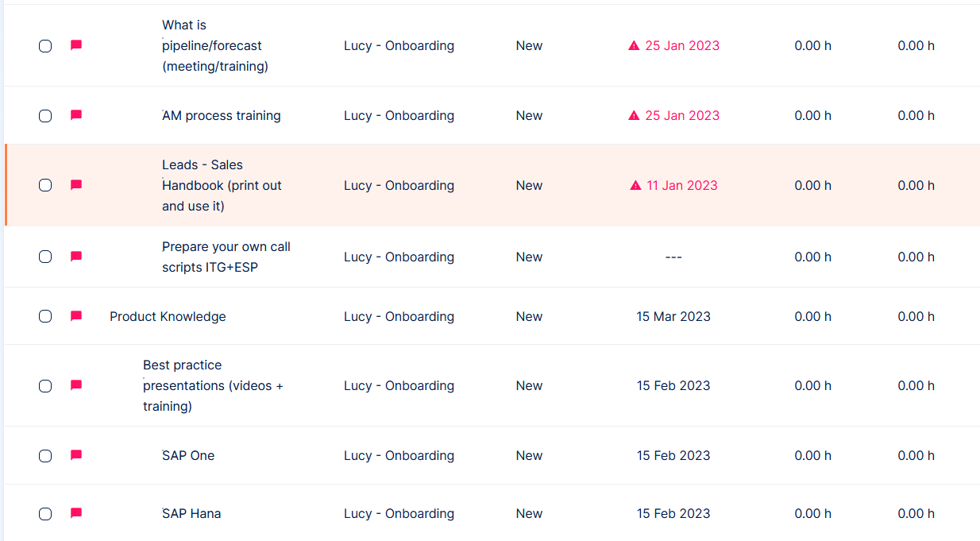Click the 15 Mar 2023 due date
The width and height of the screenshot is (980, 541).
click(673, 316)
